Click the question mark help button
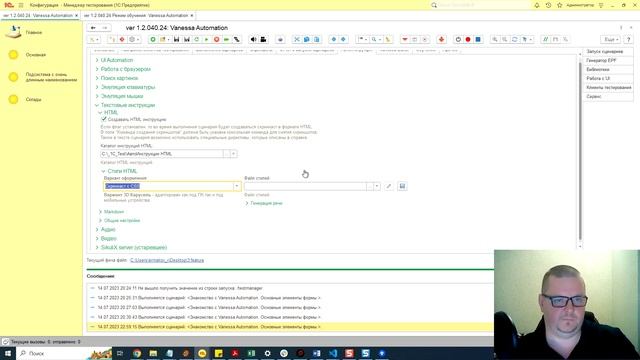 click(629, 40)
